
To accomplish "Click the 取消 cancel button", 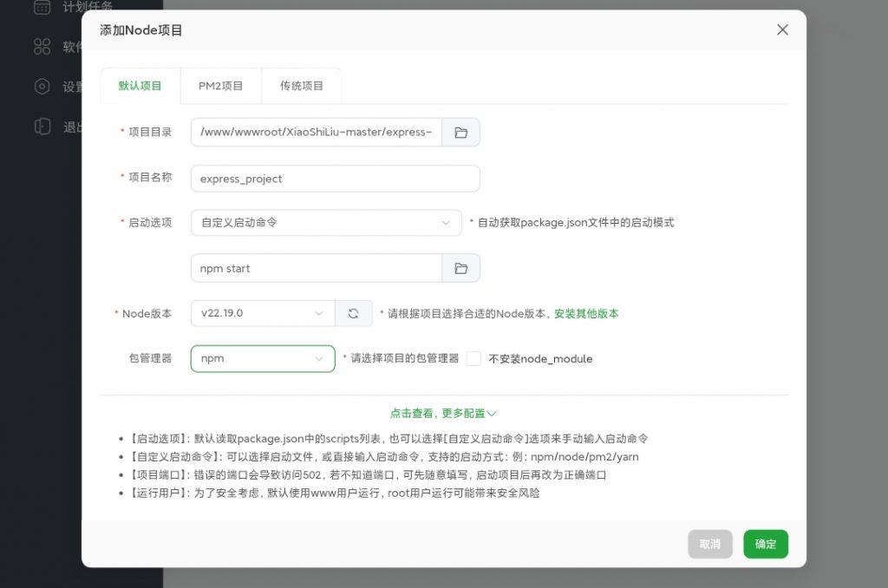I will (710, 544).
